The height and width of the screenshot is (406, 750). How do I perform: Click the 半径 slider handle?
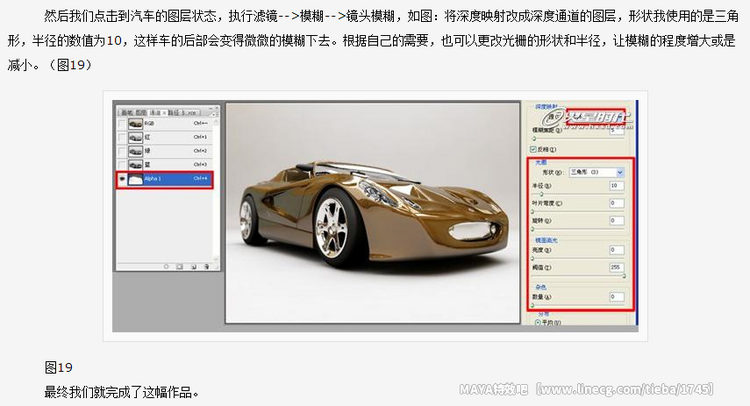pos(541,194)
